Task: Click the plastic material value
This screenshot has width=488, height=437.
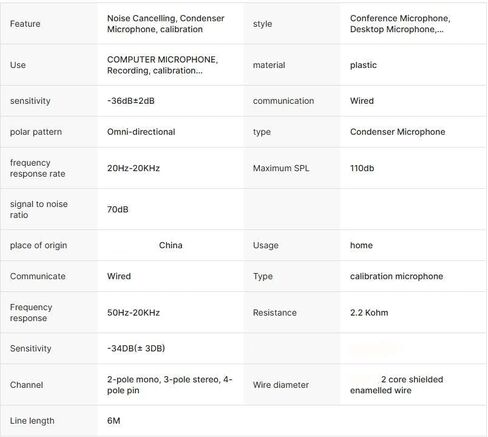Action: tap(363, 65)
